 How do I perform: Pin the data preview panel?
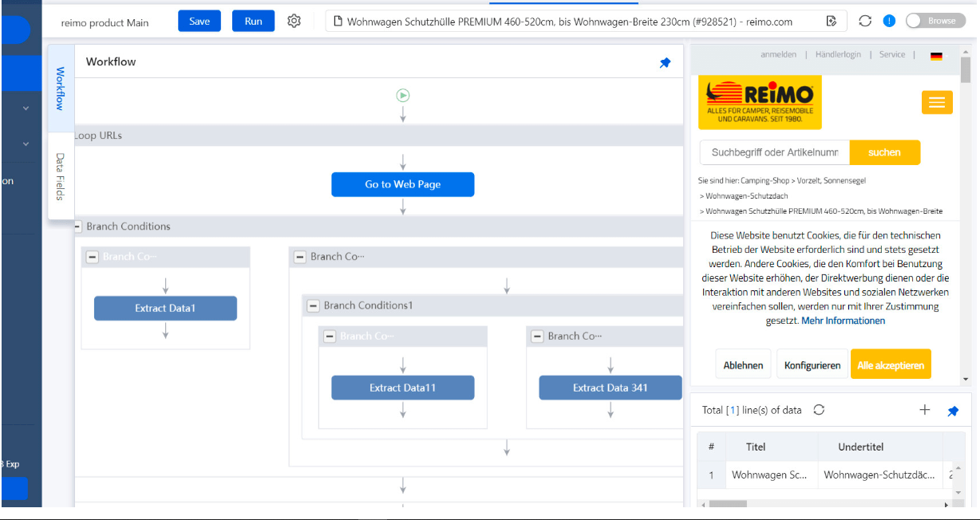(953, 411)
